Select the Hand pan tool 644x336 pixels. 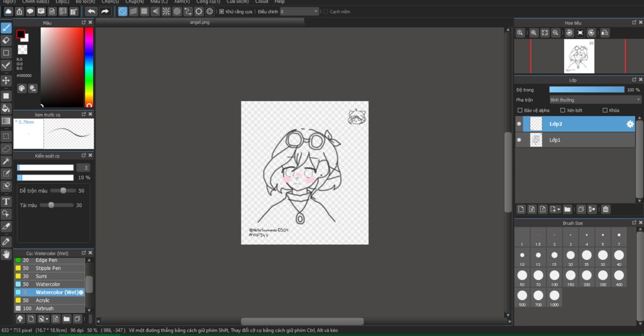6,254
